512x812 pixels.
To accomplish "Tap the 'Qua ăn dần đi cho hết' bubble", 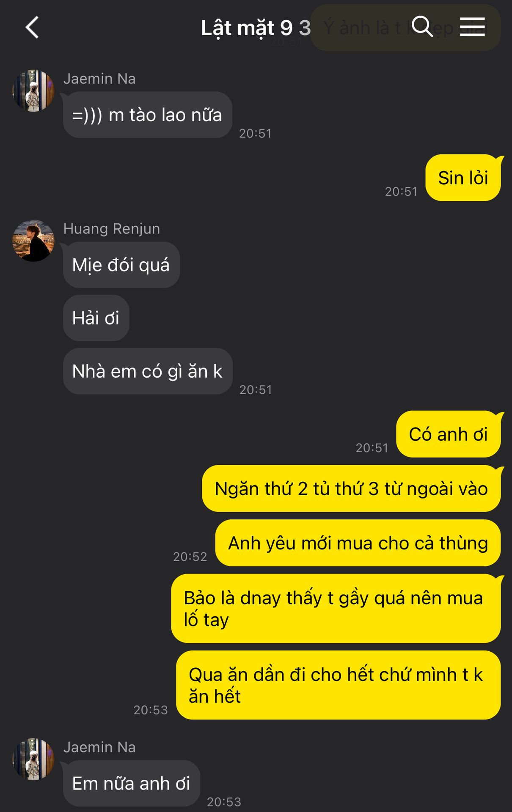I will tap(339, 685).
